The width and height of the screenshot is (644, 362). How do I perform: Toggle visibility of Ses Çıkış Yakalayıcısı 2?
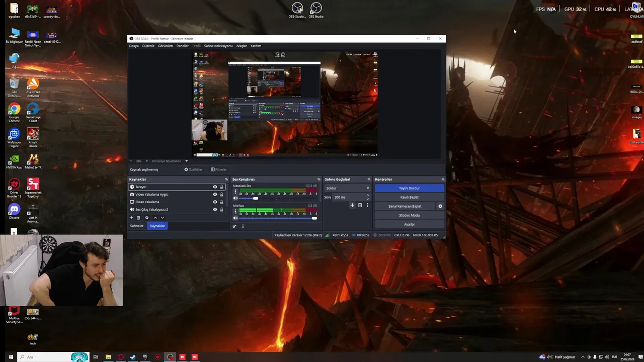tap(215, 210)
